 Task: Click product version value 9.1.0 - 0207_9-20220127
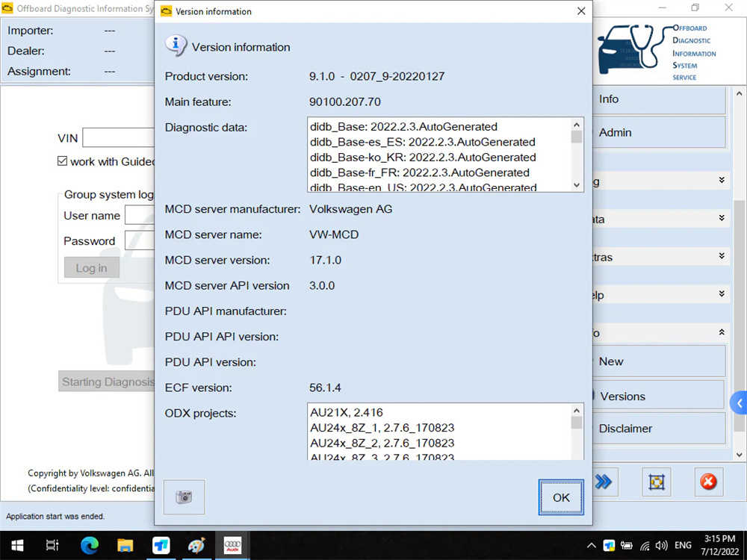[x=376, y=76]
